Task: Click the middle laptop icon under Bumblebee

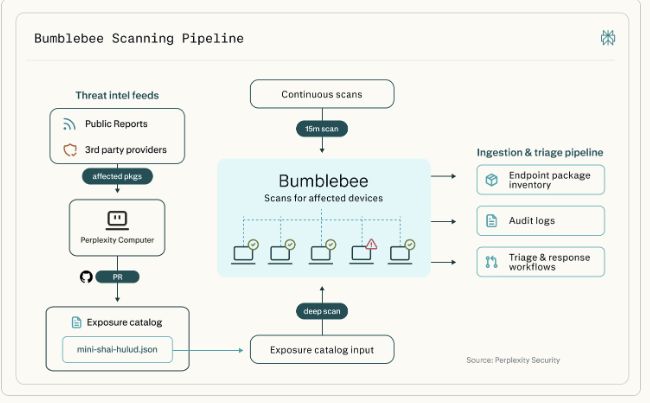Action: [x=321, y=253]
